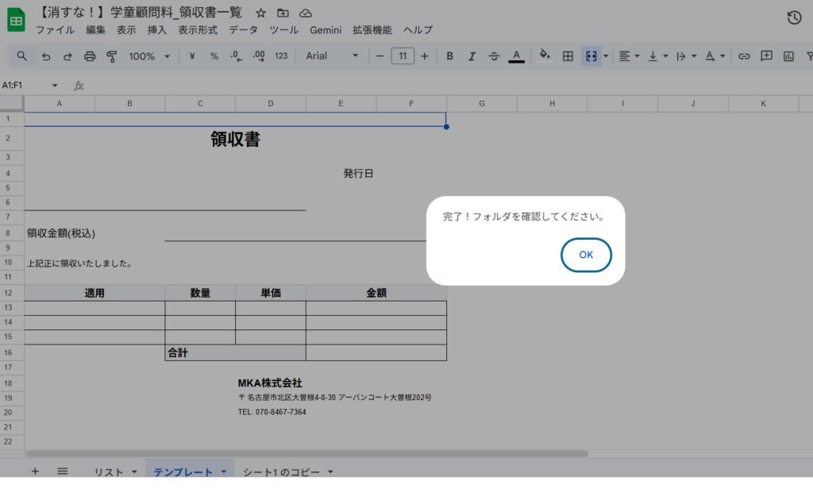Click the font size input field

(403, 56)
